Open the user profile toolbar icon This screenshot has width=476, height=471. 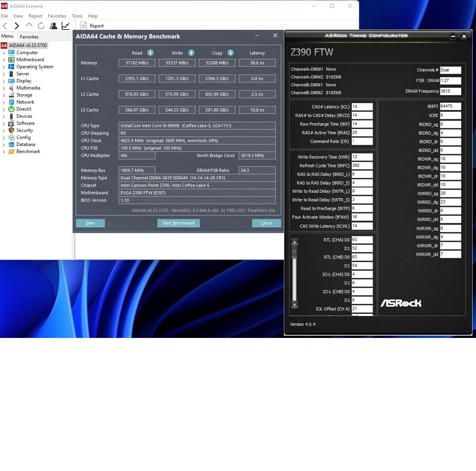tap(53, 26)
